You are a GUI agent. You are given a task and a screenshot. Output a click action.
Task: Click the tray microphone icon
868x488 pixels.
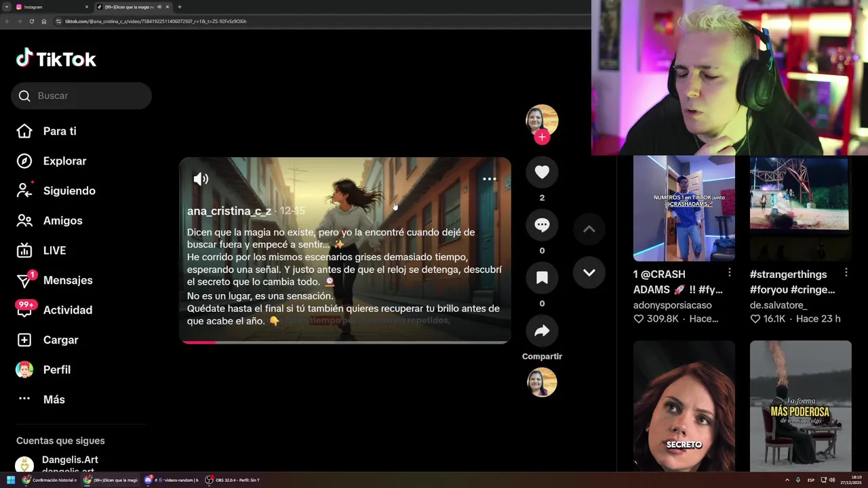tap(798, 480)
